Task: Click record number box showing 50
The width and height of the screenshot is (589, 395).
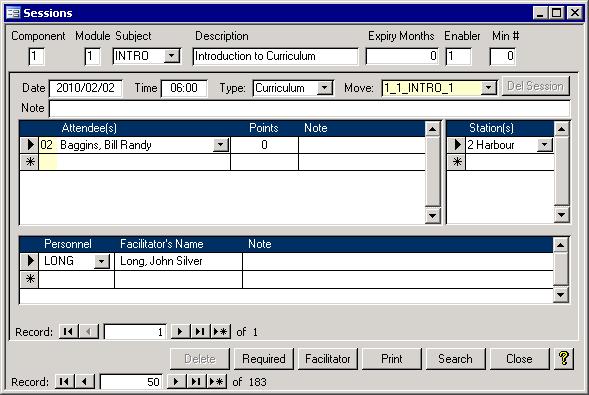Action: click(131, 382)
